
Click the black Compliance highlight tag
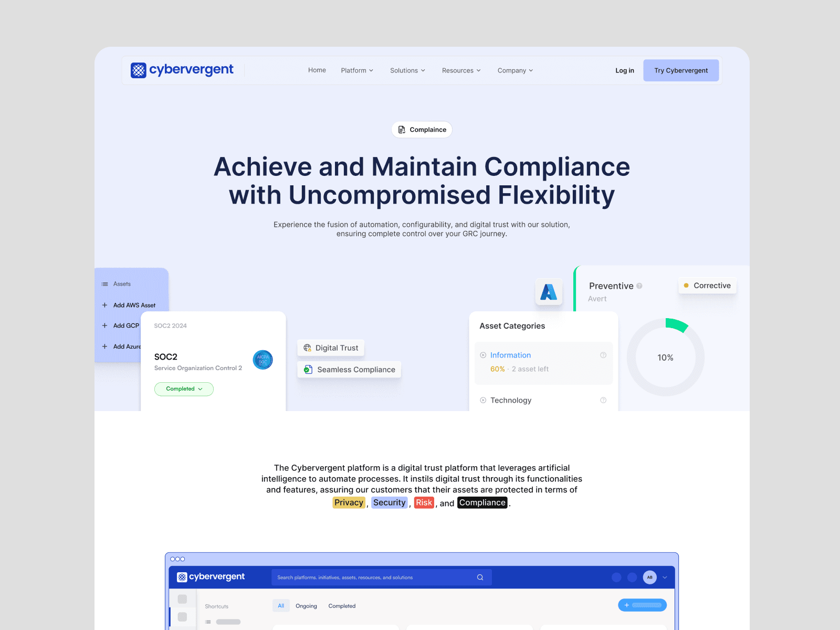point(482,503)
